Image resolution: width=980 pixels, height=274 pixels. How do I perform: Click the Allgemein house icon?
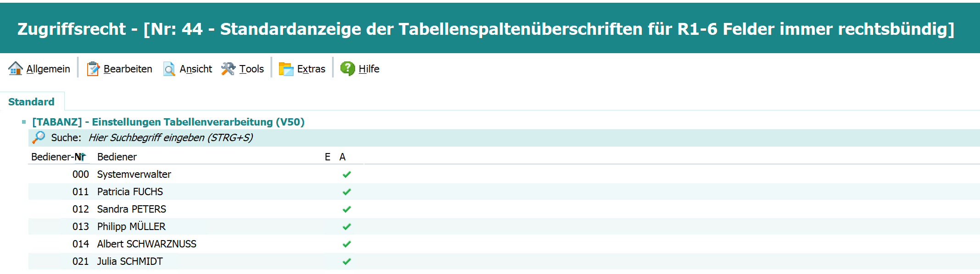[x=15, y=69]
